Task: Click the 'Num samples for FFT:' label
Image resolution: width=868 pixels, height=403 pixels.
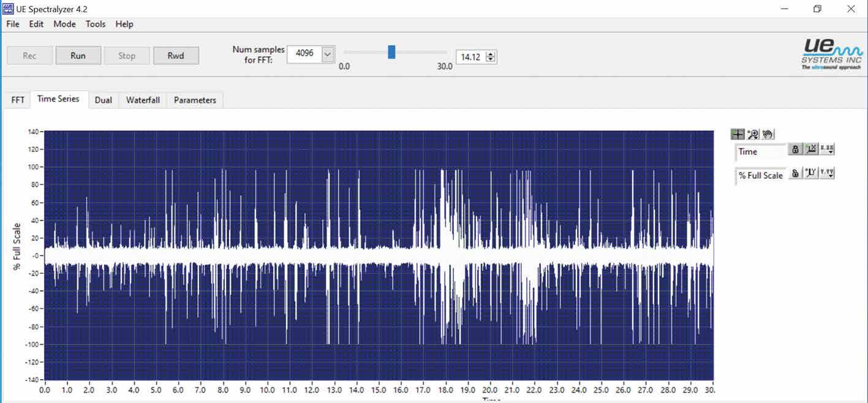Action: pos(259,55)
